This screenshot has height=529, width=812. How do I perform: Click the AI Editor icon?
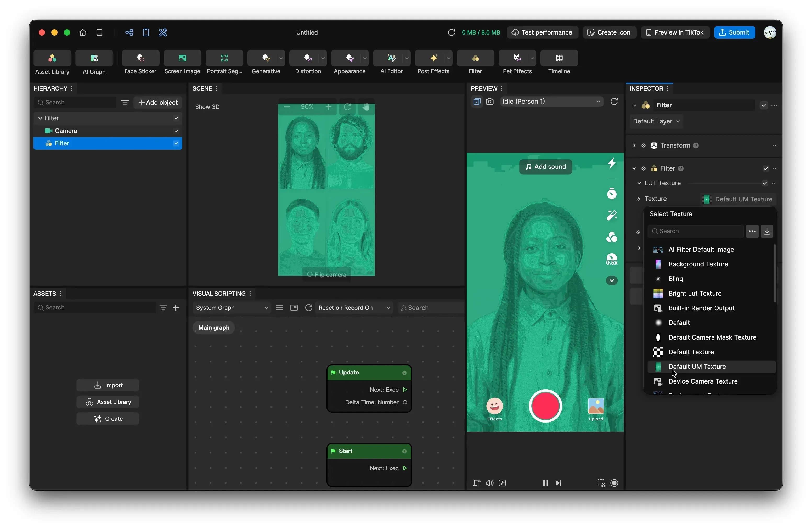(391, 58)
